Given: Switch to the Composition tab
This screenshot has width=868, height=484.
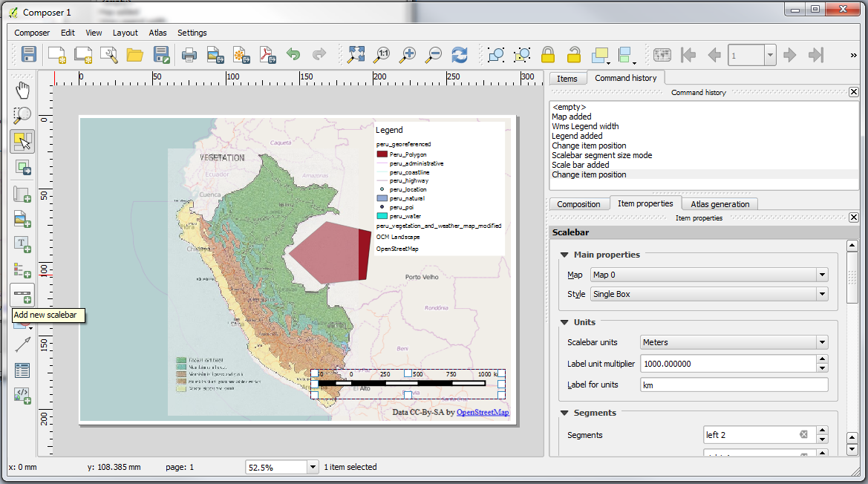Looking at the screenshot, I should pyautogui.click(x=578, y=204).
